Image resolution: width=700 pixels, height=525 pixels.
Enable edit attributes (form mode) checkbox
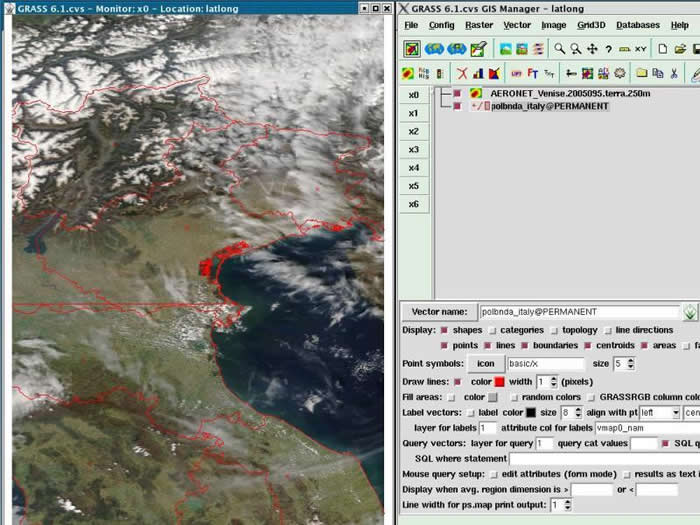coord(493,474)
